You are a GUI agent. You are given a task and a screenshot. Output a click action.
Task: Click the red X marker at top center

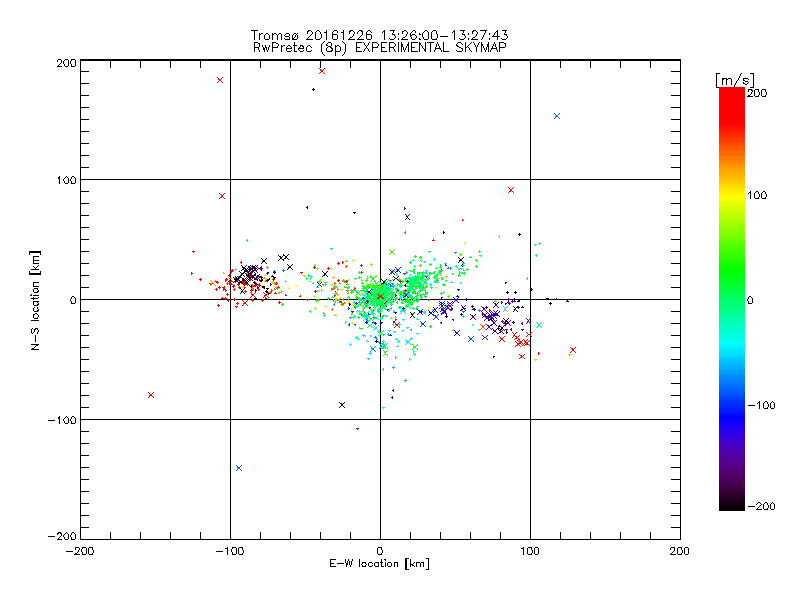(x=322, y=71)
